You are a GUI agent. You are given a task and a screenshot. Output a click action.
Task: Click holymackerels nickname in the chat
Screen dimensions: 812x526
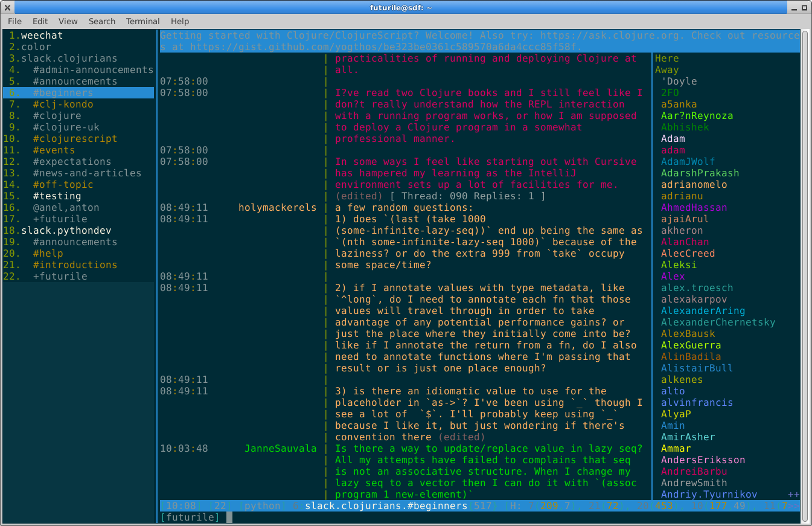(277, 208)
